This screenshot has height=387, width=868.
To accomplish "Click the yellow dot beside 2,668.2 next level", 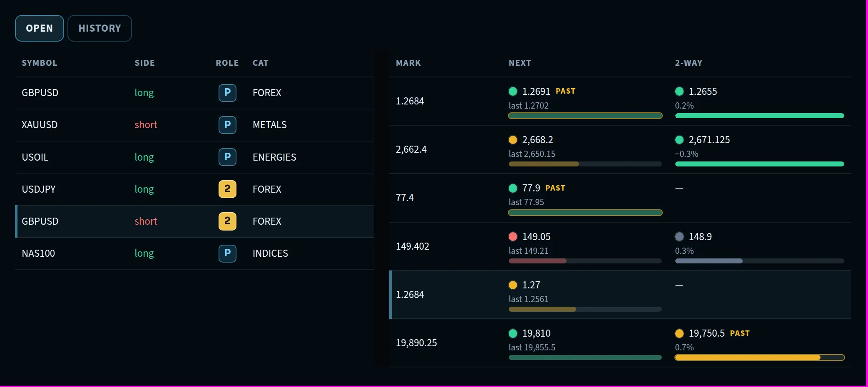I will pos(513,140).
